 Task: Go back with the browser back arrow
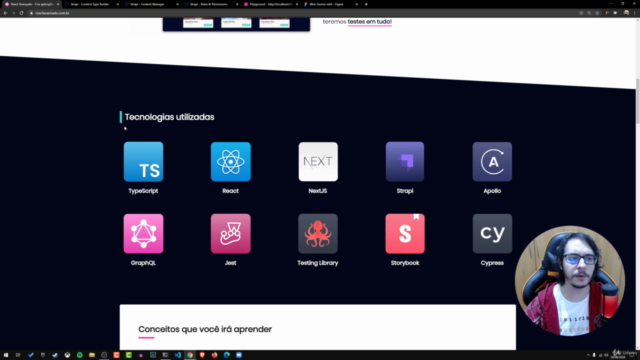pos(5,13)
